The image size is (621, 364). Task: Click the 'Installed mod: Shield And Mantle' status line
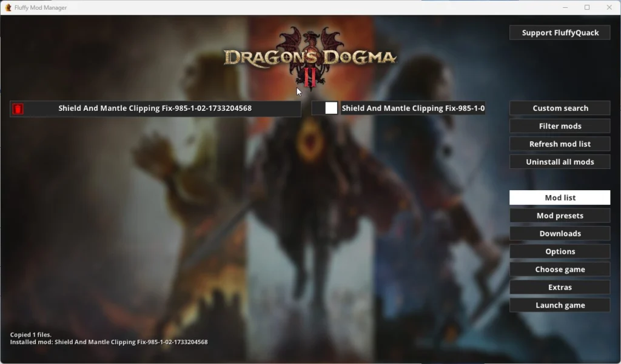point(109,342)
